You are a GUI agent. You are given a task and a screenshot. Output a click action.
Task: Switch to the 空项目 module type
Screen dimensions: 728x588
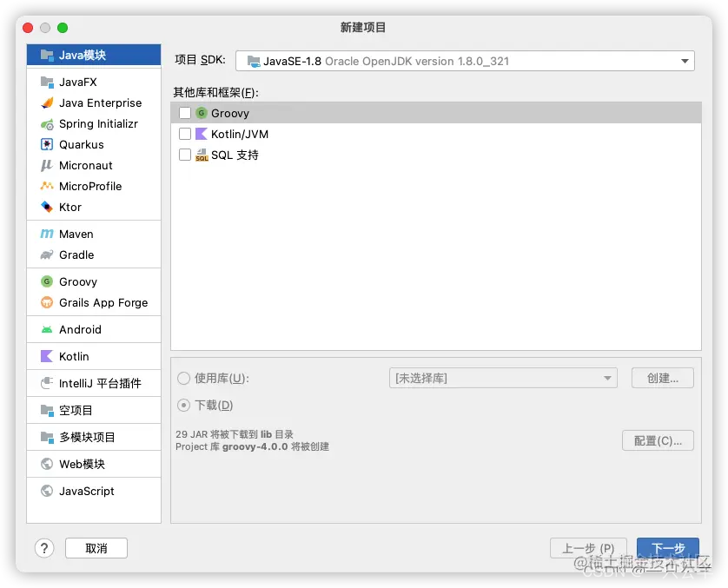pos(69,409)
